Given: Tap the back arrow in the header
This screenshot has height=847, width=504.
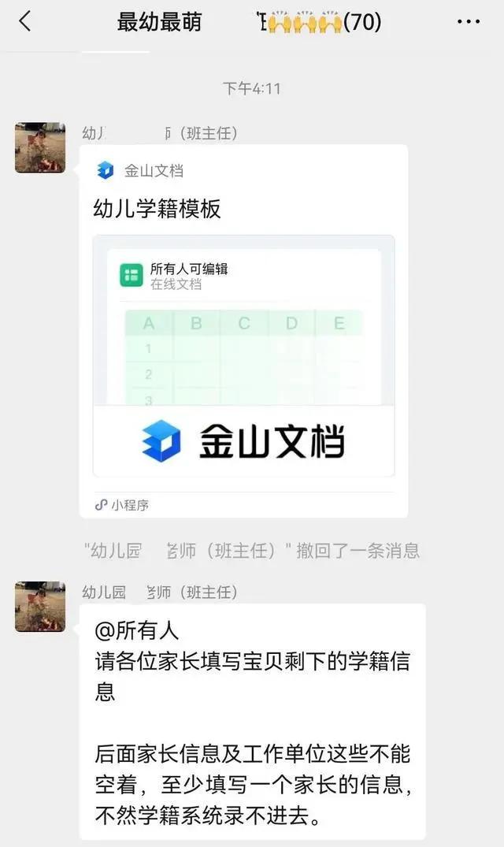Looking at the screenshot, I should pyautogui.click(x=25, y=22).
